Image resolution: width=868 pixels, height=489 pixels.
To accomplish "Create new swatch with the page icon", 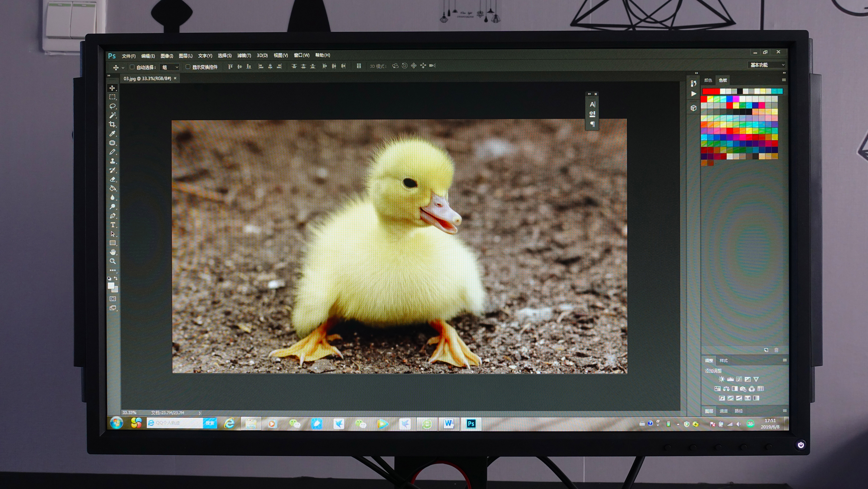I will [766, 350].
